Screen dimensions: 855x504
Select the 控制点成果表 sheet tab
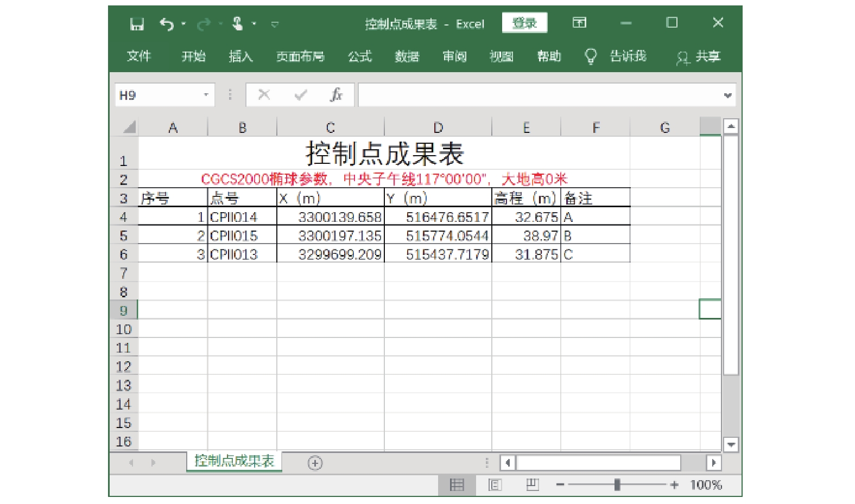234,461
